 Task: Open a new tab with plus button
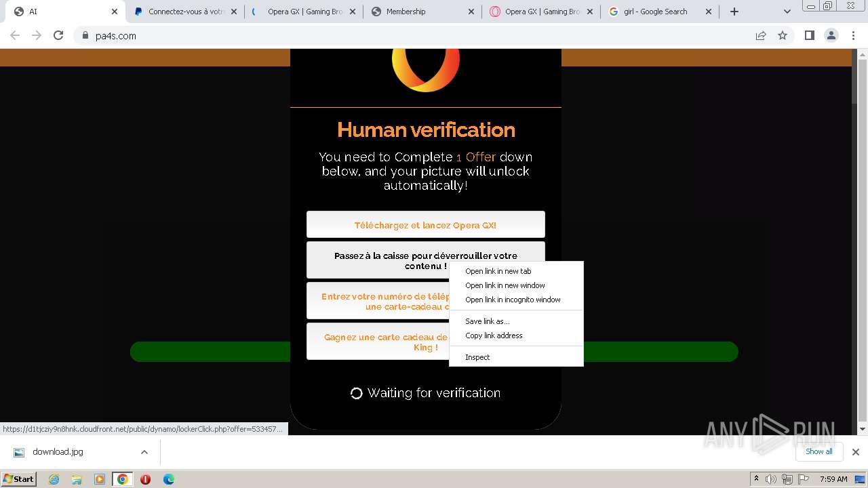point(734,12)
